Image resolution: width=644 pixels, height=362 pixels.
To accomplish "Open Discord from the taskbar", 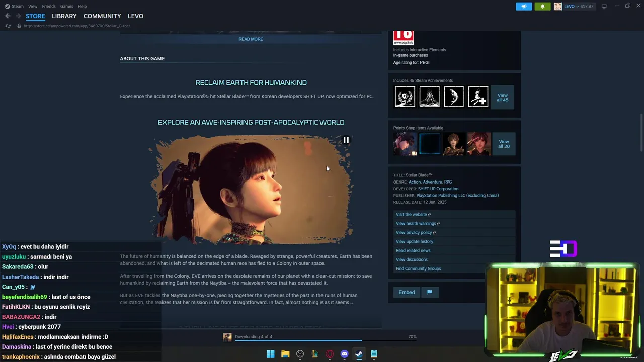I will click(344, 354).
